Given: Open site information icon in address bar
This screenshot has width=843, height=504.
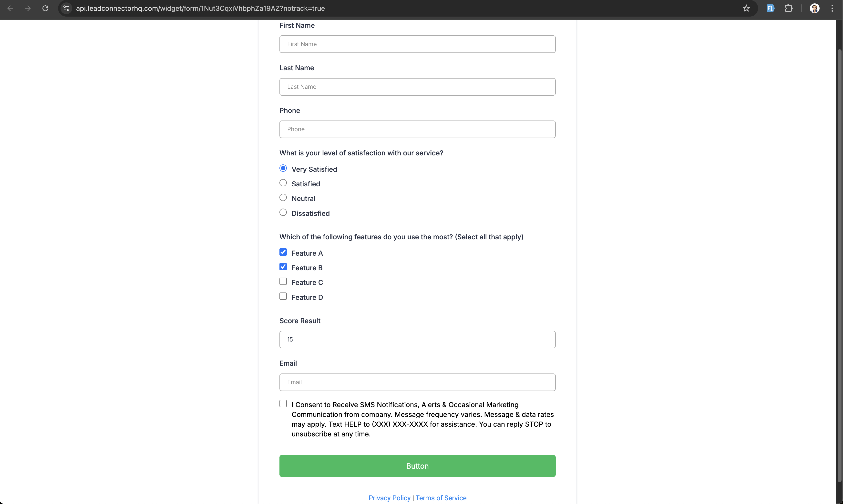Looking at the screenshot, I should click(67, 8).
